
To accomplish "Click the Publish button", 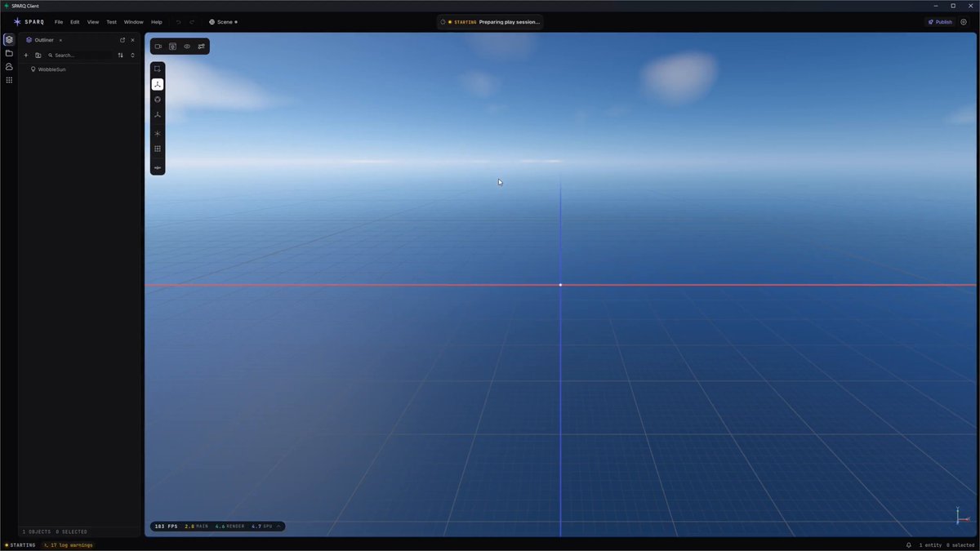I will (940, 22).
